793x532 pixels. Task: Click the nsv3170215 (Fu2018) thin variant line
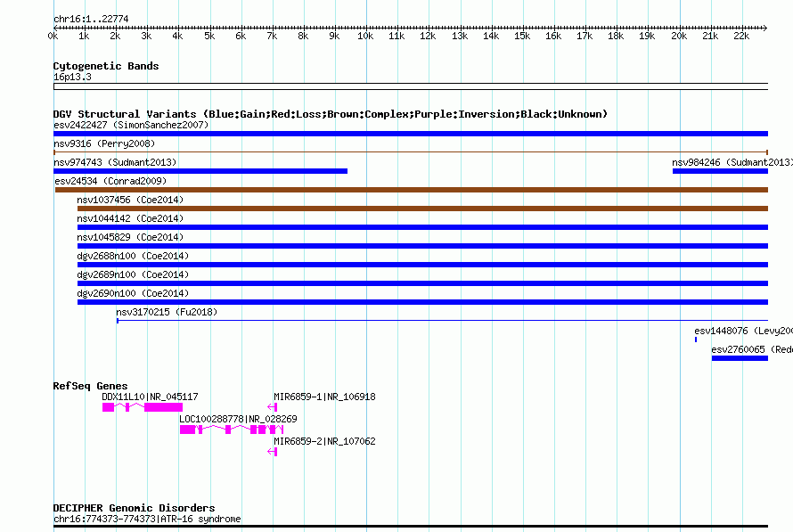pos(442,321)
